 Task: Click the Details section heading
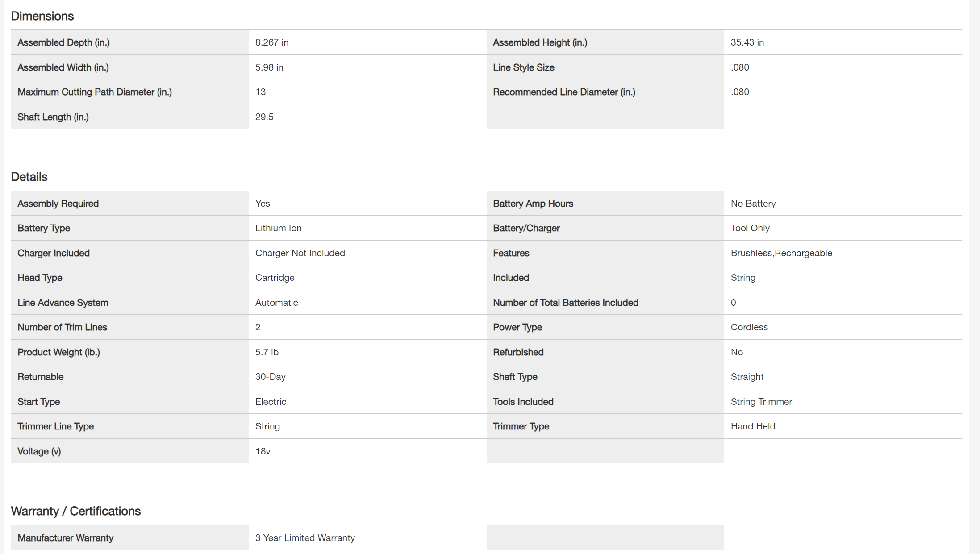click(x=29, y=177)
